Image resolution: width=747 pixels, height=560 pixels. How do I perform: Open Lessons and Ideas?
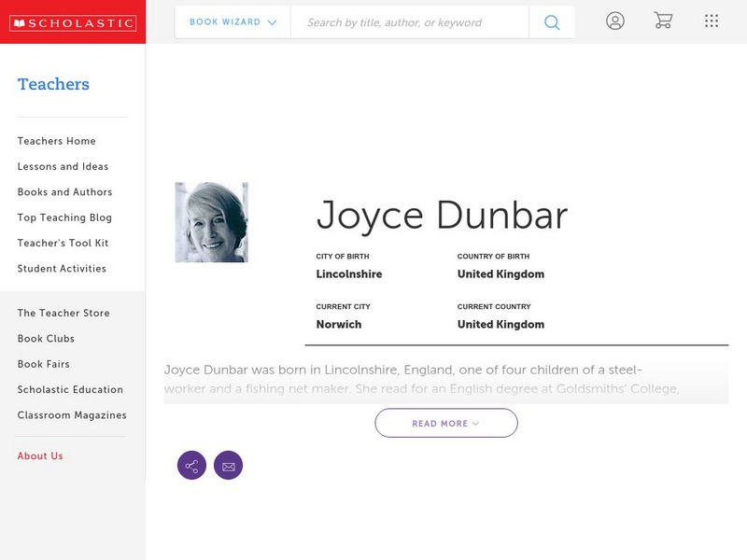(x=63, y=166)
